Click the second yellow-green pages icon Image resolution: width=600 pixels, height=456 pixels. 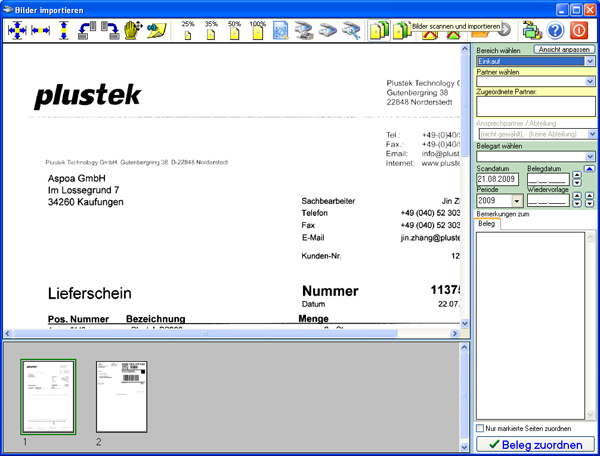point(402,31)
